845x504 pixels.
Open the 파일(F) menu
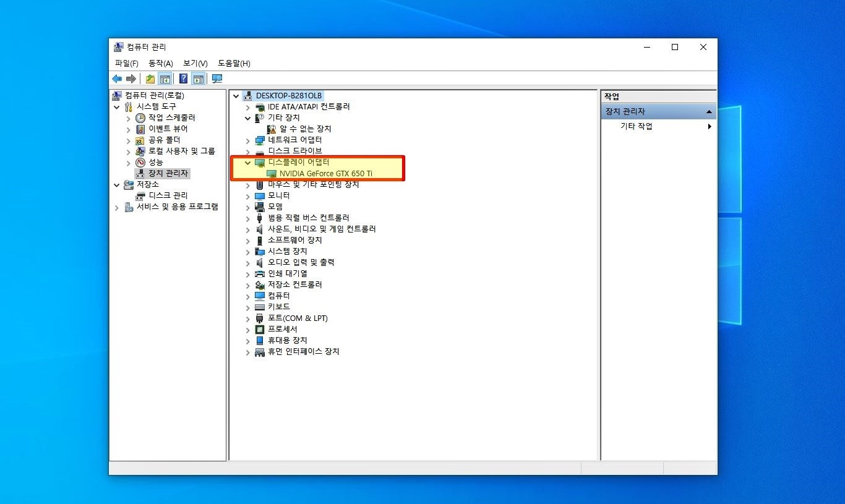point(127,64)
